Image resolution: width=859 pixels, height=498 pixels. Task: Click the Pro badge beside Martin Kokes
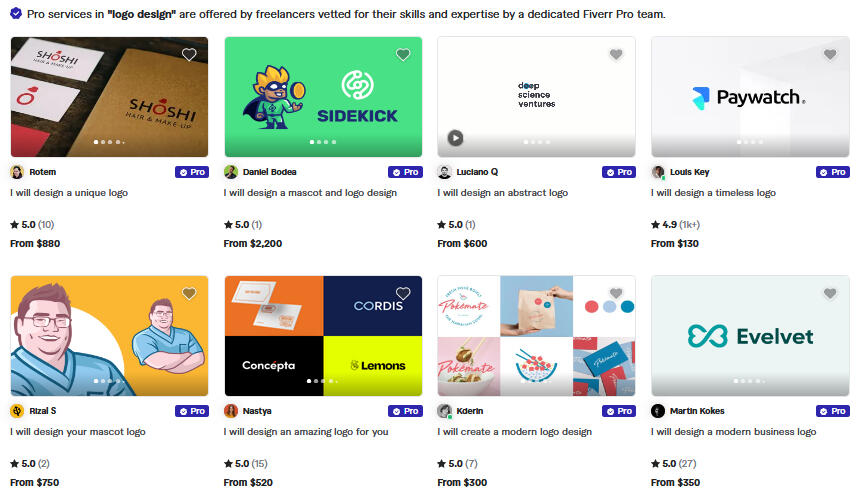832,411
